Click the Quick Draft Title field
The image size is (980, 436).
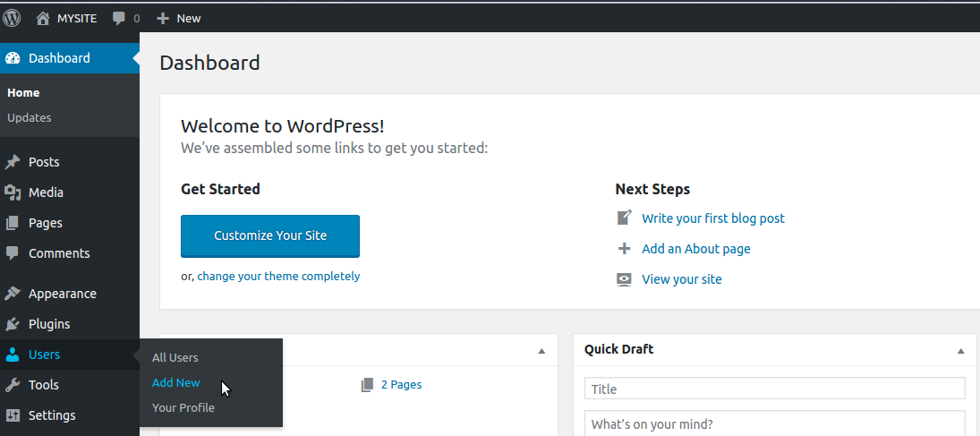click(x=775, y=389)
